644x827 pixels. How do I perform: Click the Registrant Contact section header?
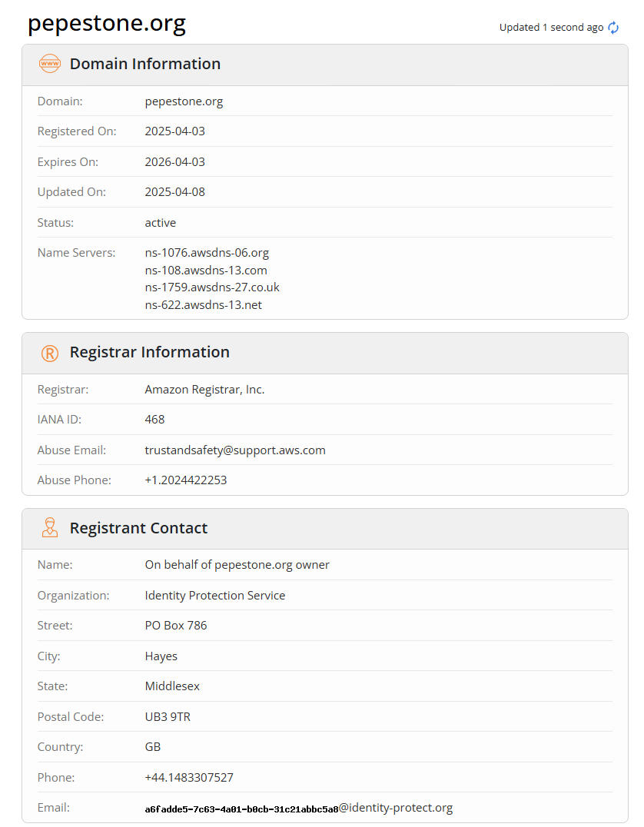click(139, 528)
